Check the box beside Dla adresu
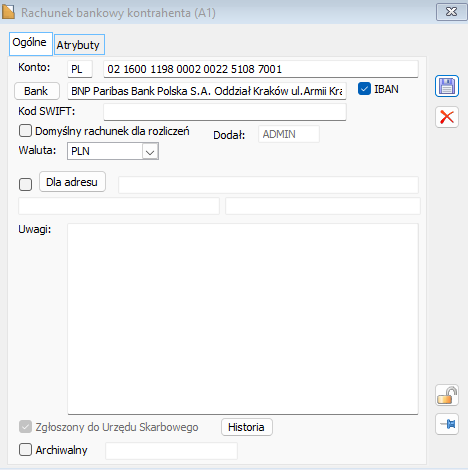 (x=25, y=184)
